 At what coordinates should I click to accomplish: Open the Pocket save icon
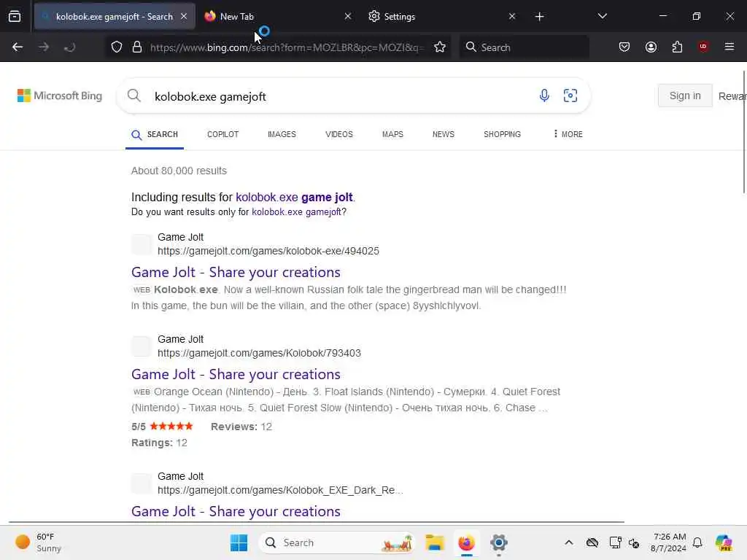click(624, 47)
